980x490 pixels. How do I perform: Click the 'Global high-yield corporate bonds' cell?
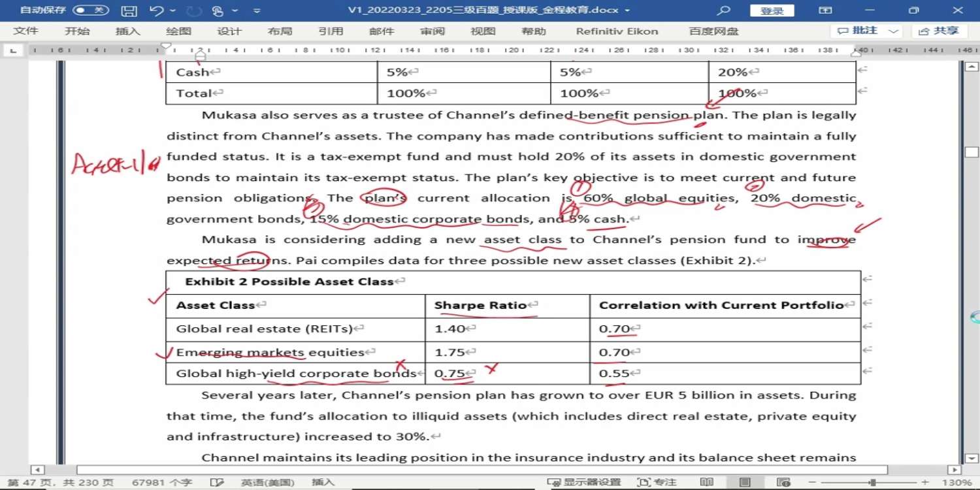296,374
